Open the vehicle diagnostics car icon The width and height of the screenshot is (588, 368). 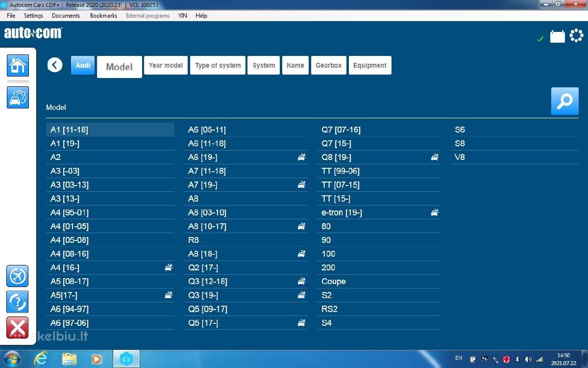click(18, 97)
